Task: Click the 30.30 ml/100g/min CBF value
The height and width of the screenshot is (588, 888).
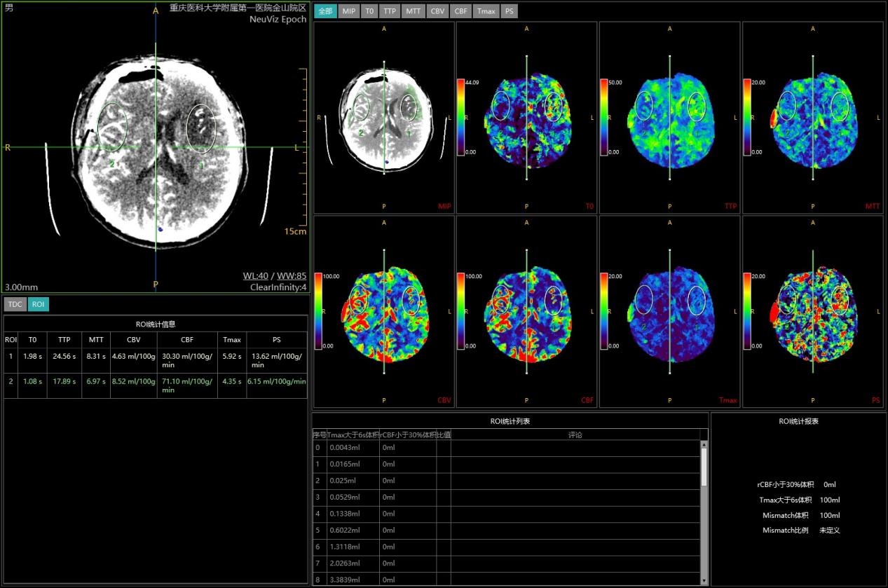Action: coord(186,360)
